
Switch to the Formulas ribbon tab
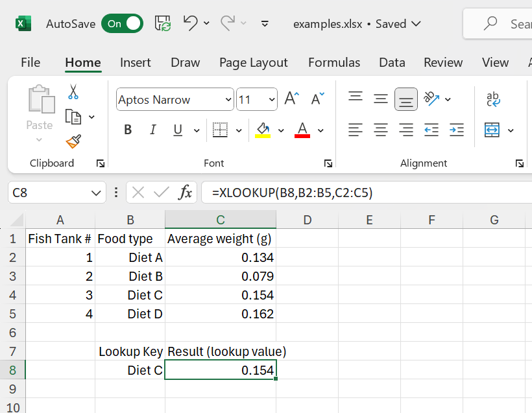[334, 62]
